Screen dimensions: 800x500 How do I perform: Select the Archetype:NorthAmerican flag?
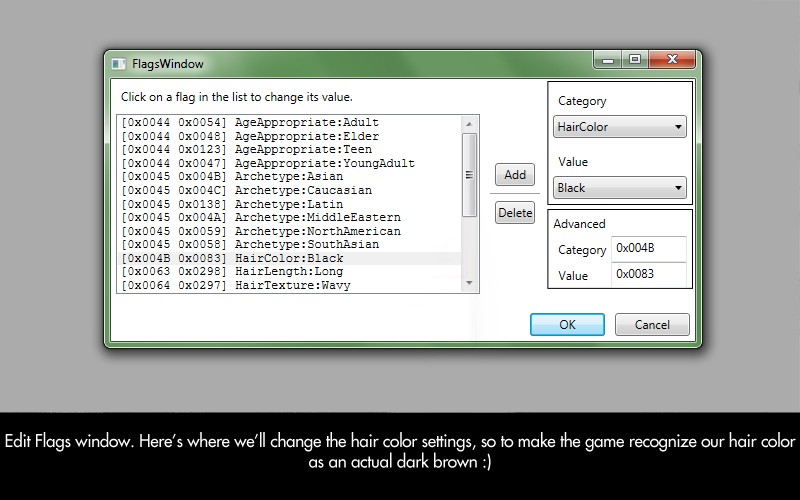(289, 231)
